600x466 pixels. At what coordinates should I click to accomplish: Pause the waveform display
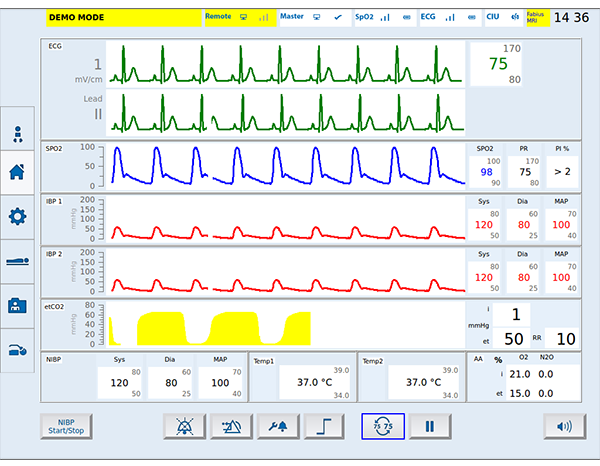click(x=429, y=426)
